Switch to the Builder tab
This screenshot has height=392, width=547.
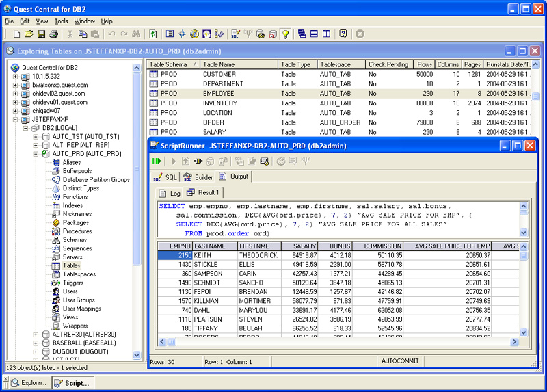click(x=198, y=177)
